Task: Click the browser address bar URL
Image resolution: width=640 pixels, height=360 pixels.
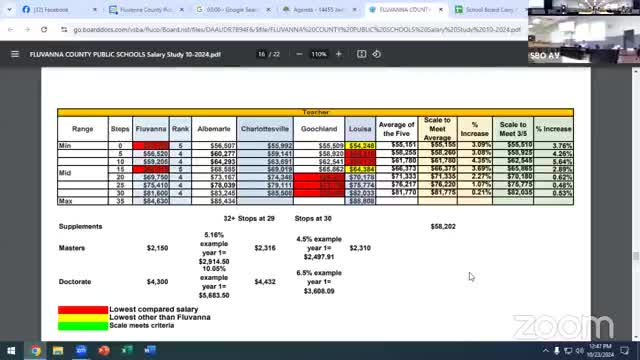Action: 297,29
